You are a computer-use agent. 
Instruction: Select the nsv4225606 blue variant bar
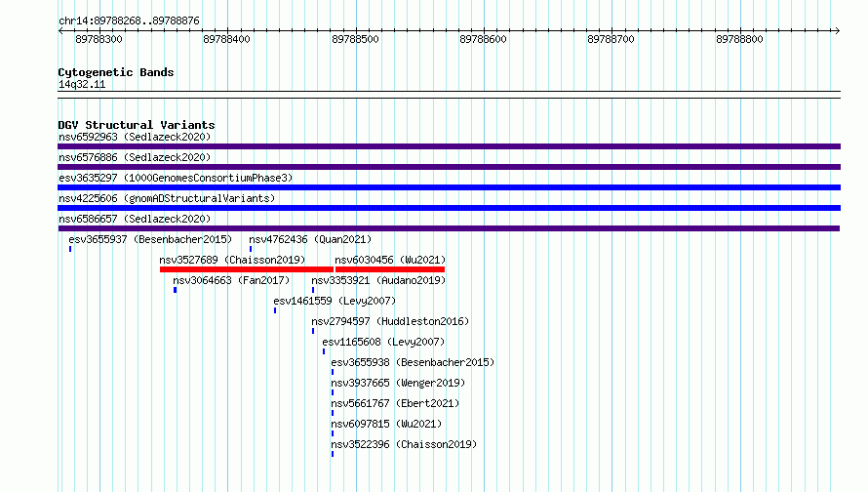(x=449, y=208)
